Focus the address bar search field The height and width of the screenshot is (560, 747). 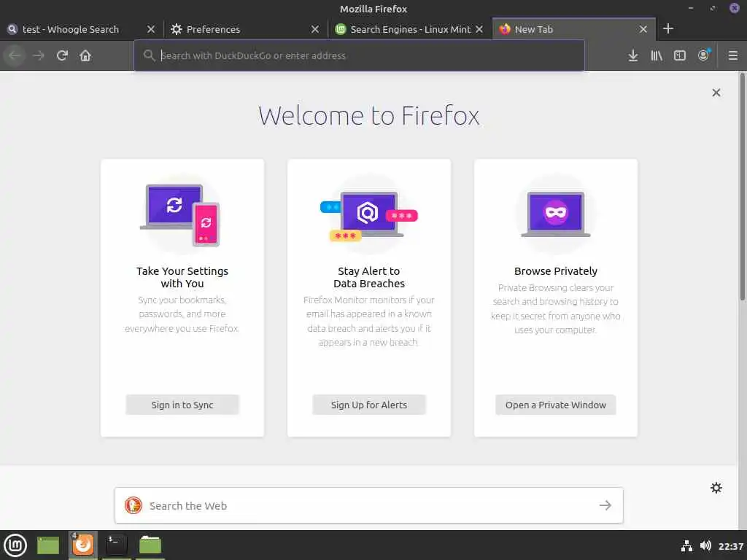(359, 55)
